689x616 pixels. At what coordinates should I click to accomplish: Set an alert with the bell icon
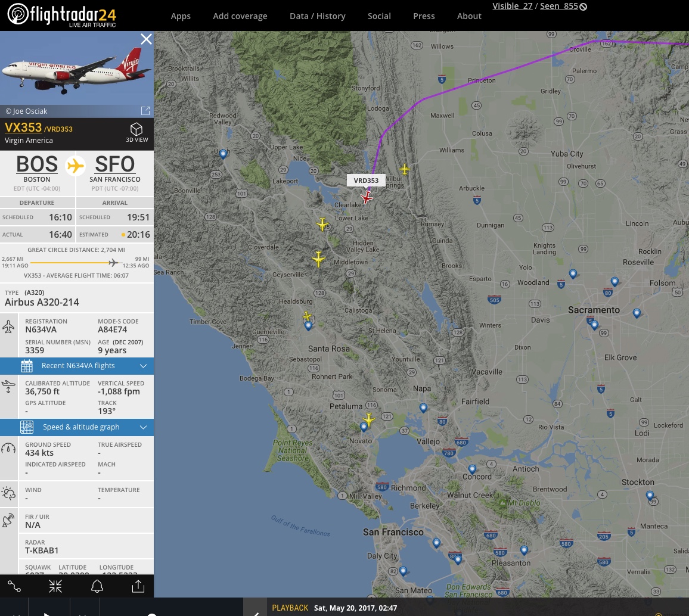(97, 586)
